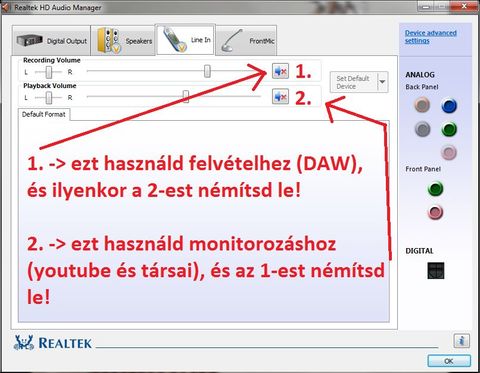
Task: Mute the Playback Volume
Action: tap(280, 97)
